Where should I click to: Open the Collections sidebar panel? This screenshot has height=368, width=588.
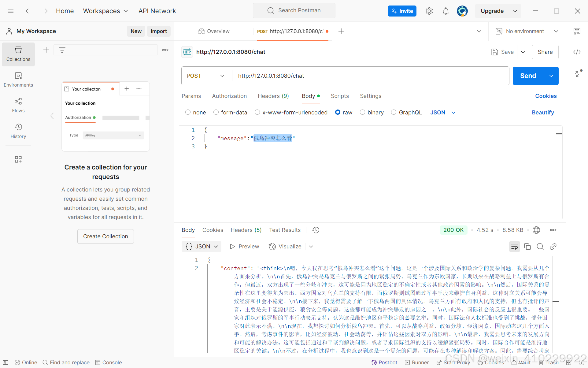coord(18,54)
